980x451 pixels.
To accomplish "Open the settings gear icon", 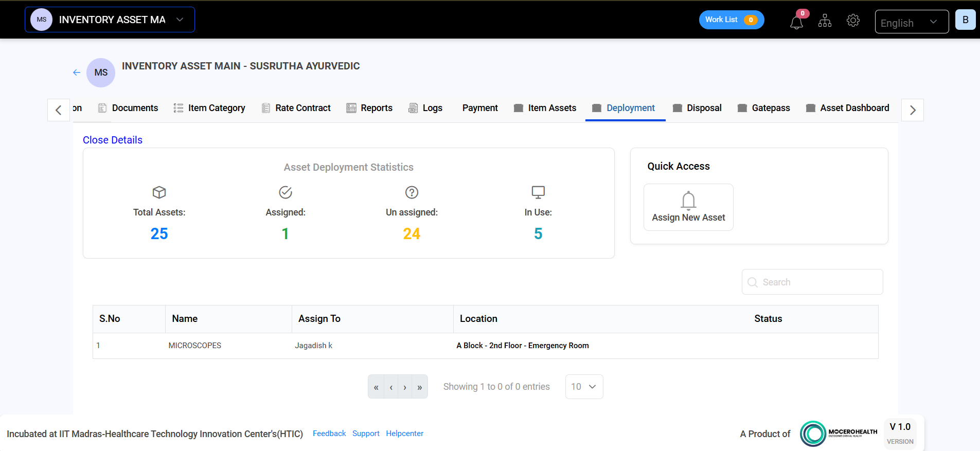I will click(x=853, y=21).
